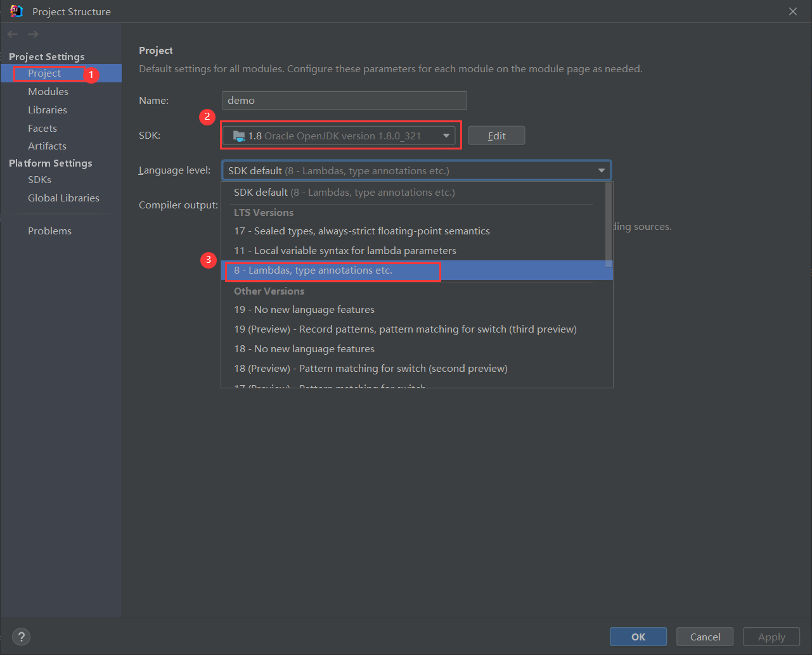Click the IntelliJ IDEA logo icon
The height and width of the screenshot is (655, 812).
(16, 11)
